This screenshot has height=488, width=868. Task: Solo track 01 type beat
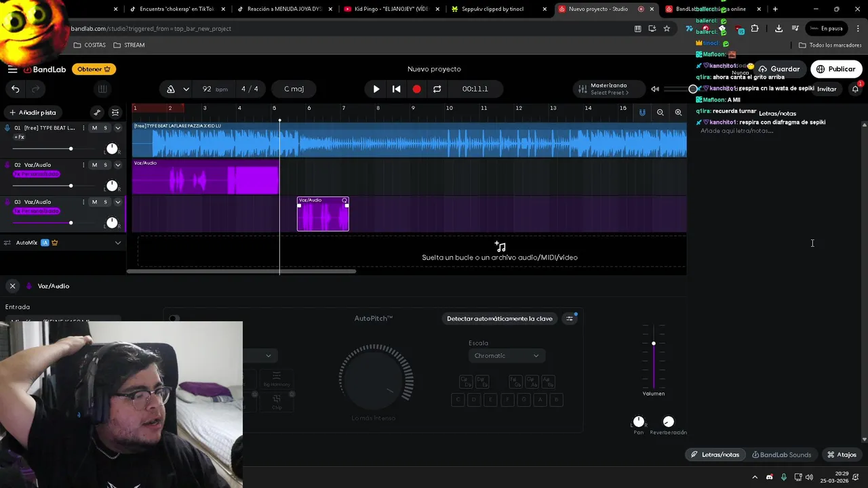[x=105, y=128]
